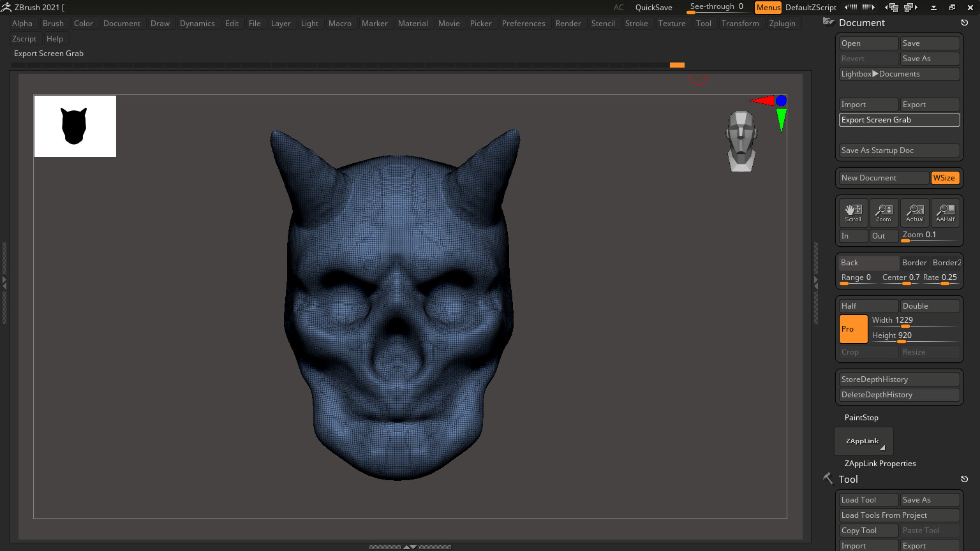Viewport: 980px width, 551px height.
Task: Expand the ZAppLink Properties section
Action: coord(880,464)
